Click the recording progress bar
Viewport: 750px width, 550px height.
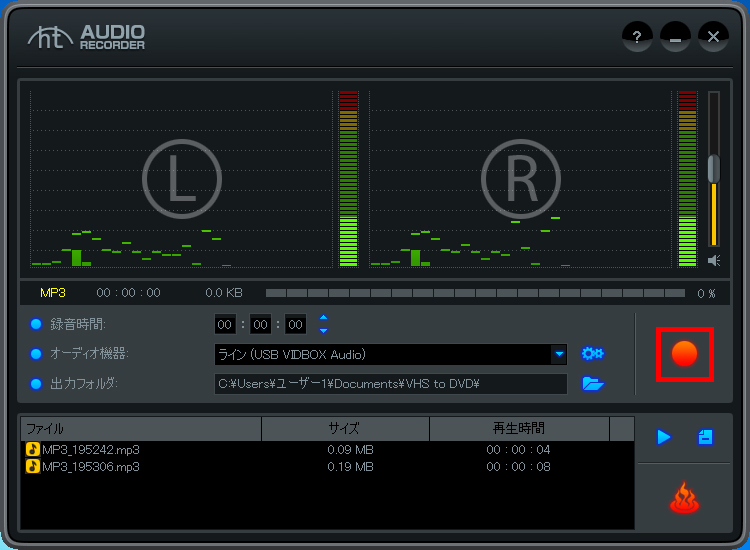coord(475,293)
